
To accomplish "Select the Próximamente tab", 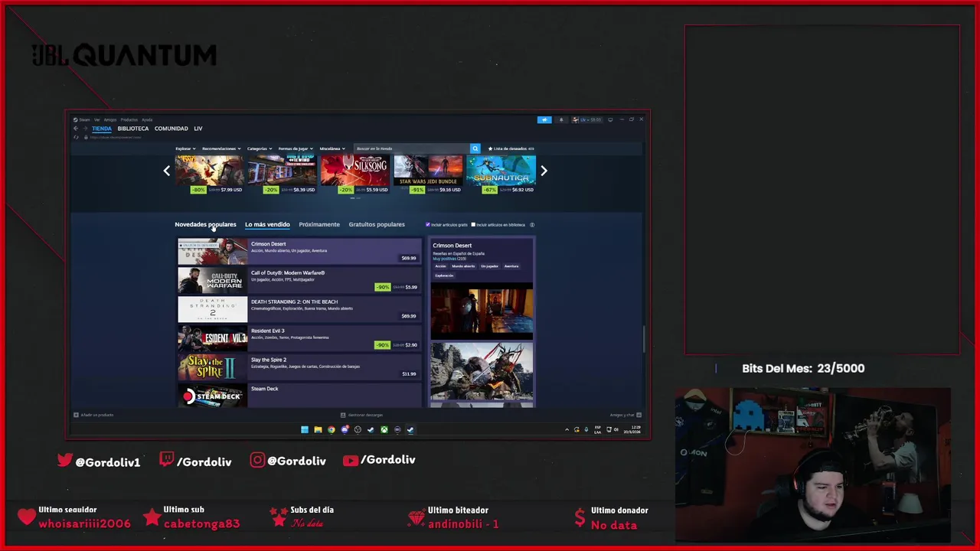I will pyautogui.click(x=319, y=224).
